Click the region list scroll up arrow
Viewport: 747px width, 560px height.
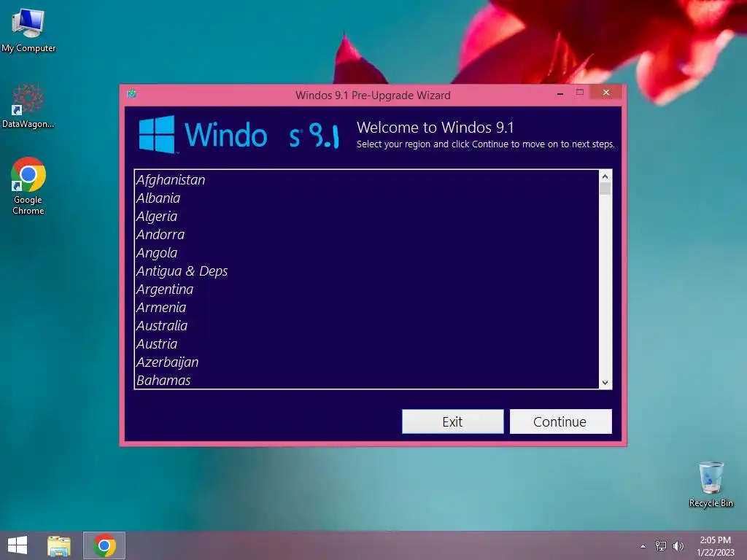605,176
